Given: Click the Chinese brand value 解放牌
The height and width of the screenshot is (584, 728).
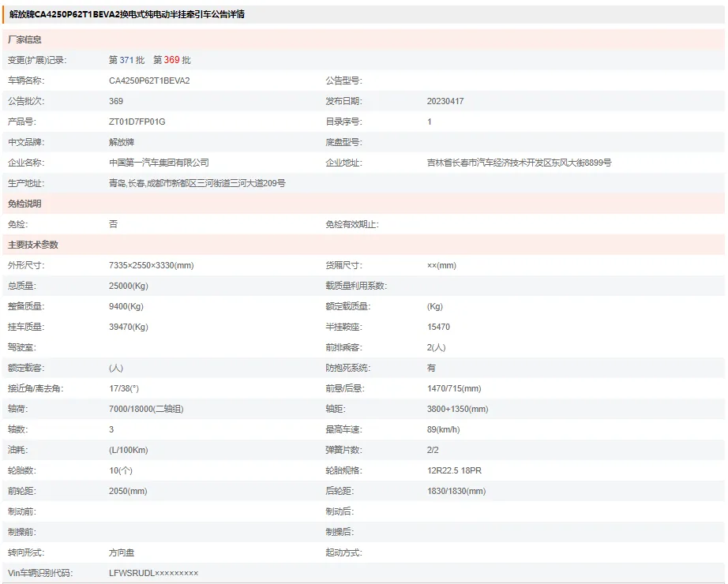Looking at the screenshot, I should pyautogui.click(x=122, y=142).
